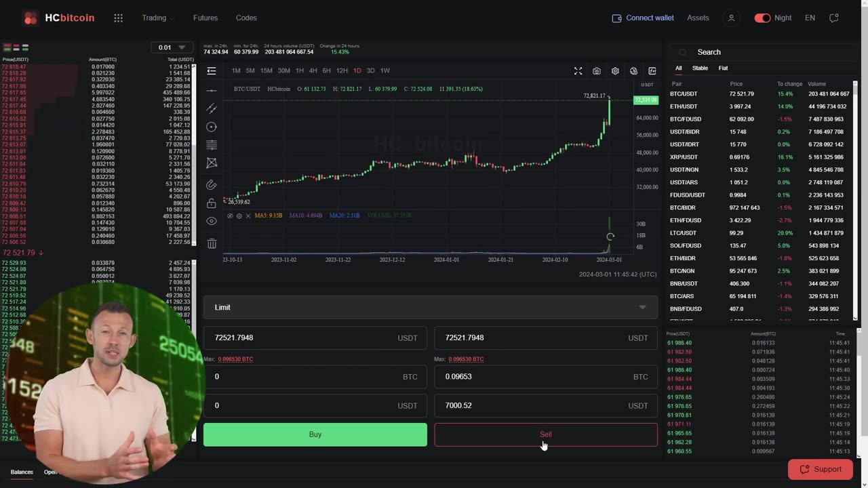The height and width of the screenshot is (488, 868).
Task: Select the circle shape drawing tool
Action: click(212, 127)
